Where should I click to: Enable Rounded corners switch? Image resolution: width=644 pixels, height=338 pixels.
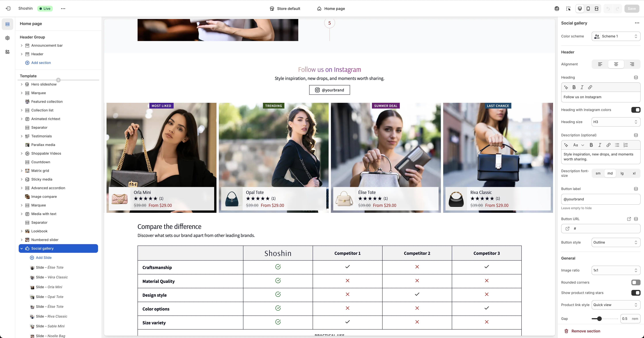(636, 282)
